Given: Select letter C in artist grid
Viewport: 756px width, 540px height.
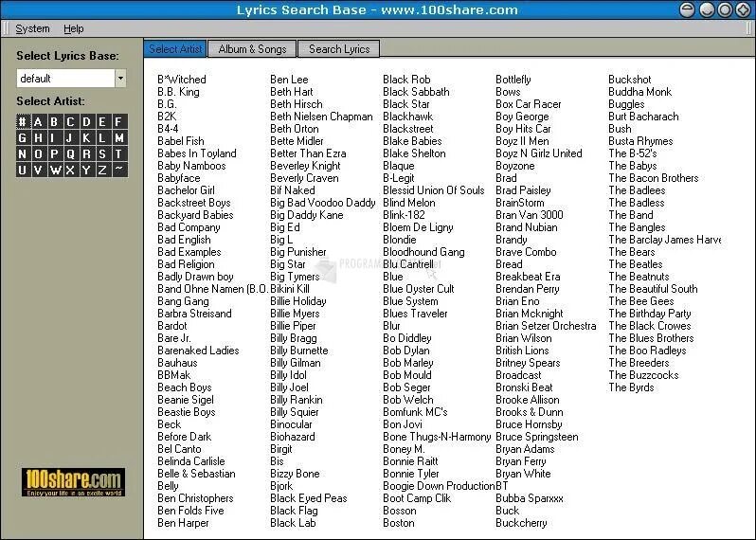Looking at the screenshot, I should coord(71,121).
